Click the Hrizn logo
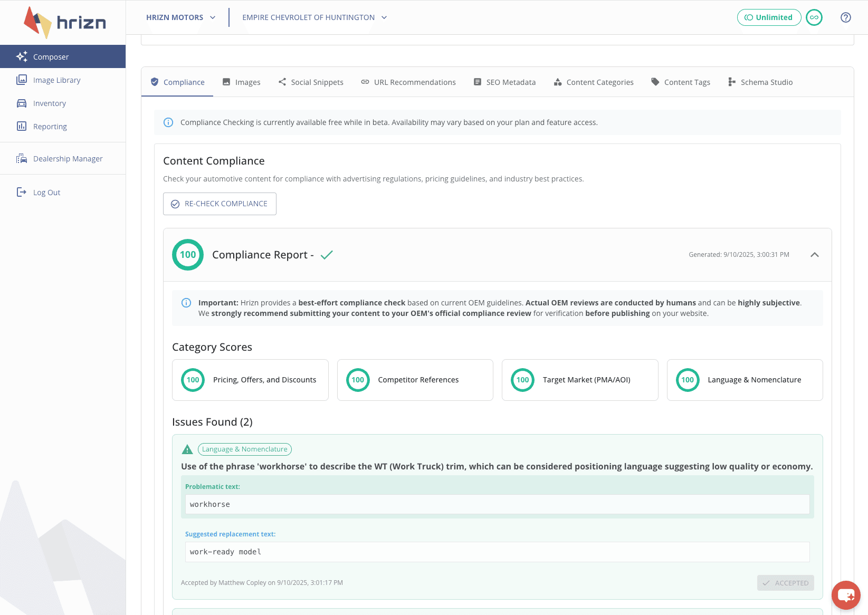Screen dimensions: 868x615 tap(65, 23)
